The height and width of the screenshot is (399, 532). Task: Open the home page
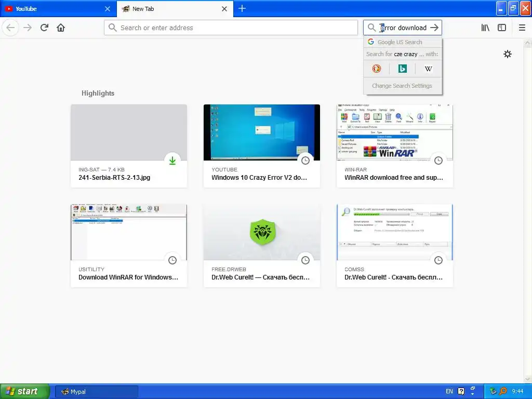[61, 28]
